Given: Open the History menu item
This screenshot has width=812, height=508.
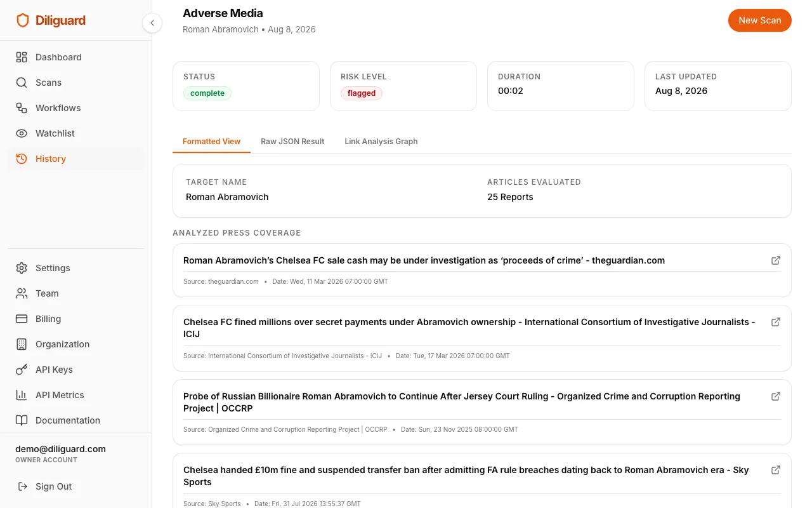Looking at the screenshot, I should (x=75, y=159).
